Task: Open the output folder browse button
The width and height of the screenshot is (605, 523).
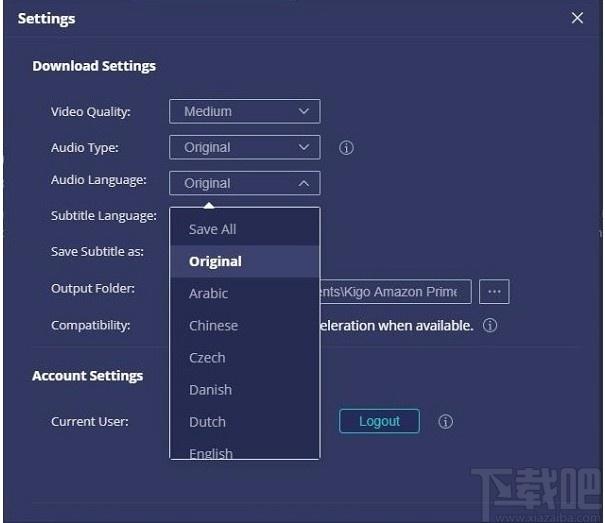Action: [x=494, y=291]
